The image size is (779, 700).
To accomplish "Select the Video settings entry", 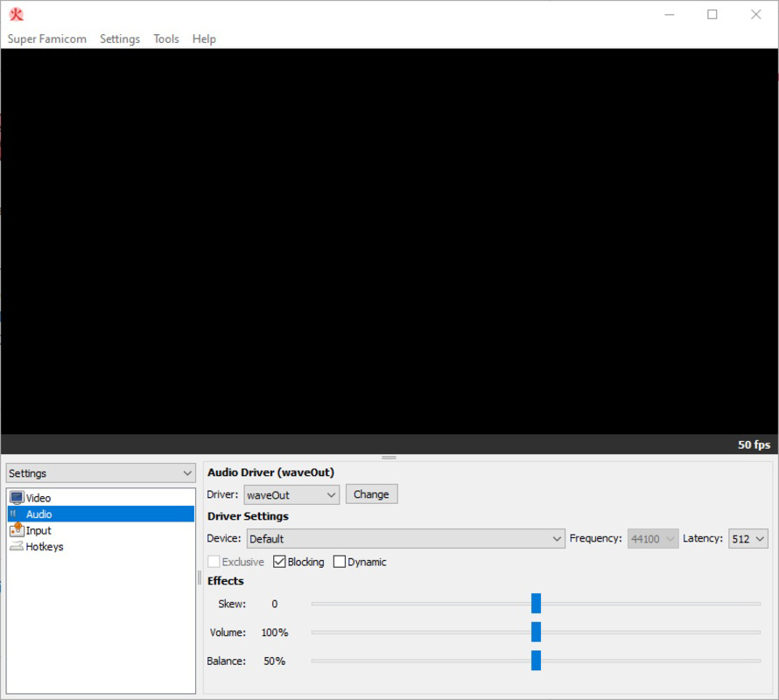I will pos(101,498).
